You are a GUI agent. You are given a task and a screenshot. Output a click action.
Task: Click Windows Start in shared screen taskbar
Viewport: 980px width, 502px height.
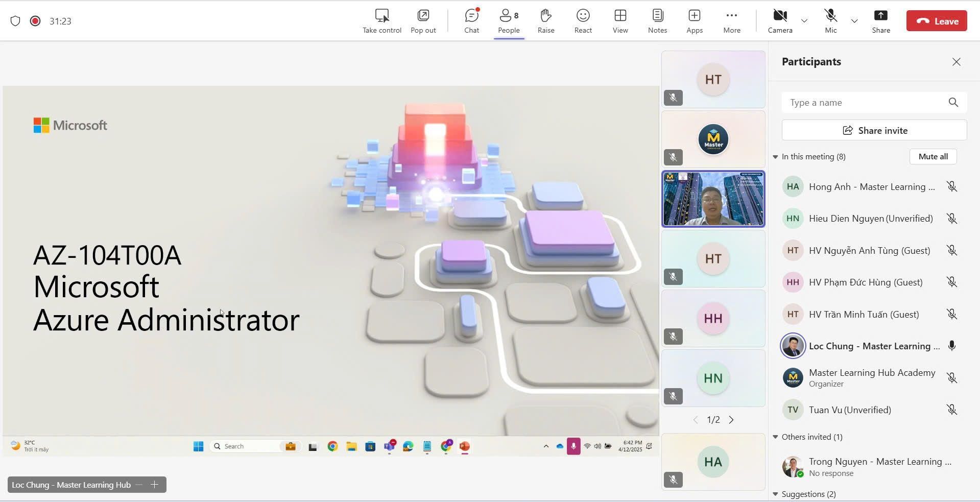click(199, 446)
